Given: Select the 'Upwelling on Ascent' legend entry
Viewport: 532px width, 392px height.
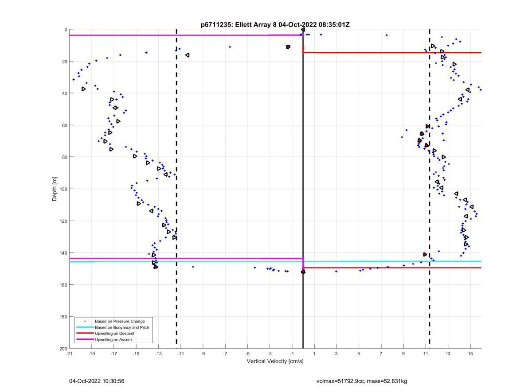Looking at the screenshot, I should (x=113, y=339).
